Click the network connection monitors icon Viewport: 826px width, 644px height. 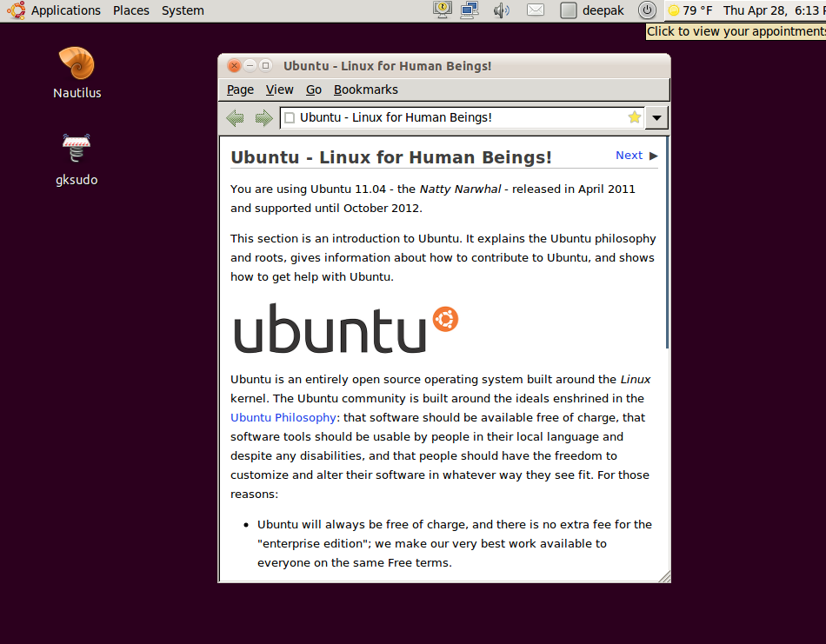[469, 10]
